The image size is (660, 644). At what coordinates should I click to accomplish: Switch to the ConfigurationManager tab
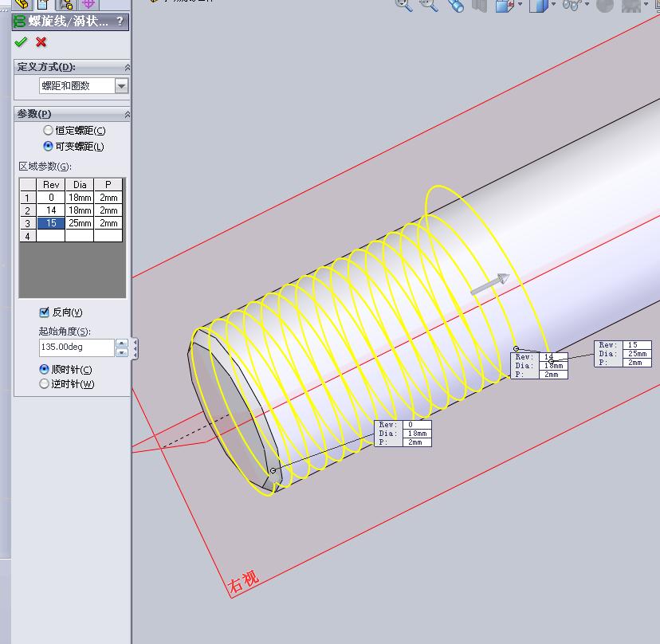66,4
